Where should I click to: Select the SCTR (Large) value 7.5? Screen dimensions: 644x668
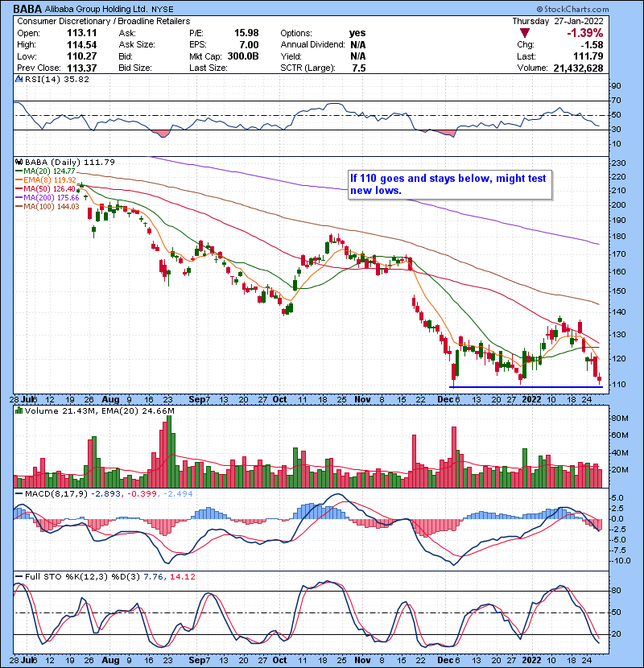coord(359,68)
